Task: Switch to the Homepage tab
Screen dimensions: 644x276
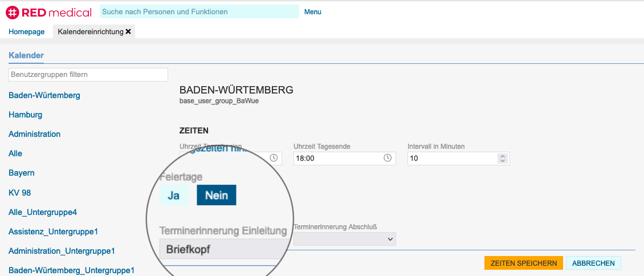Action: click(26, 32)
